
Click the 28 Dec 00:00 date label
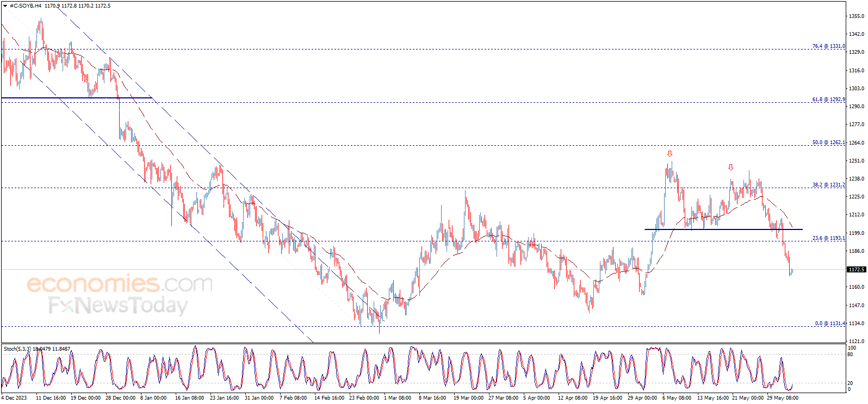click(x=121, y=398)
